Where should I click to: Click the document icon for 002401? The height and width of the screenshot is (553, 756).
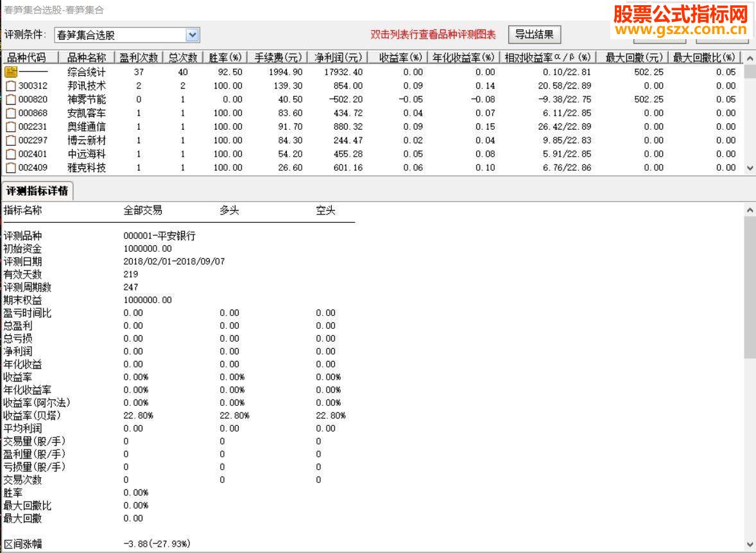(11, 154)
